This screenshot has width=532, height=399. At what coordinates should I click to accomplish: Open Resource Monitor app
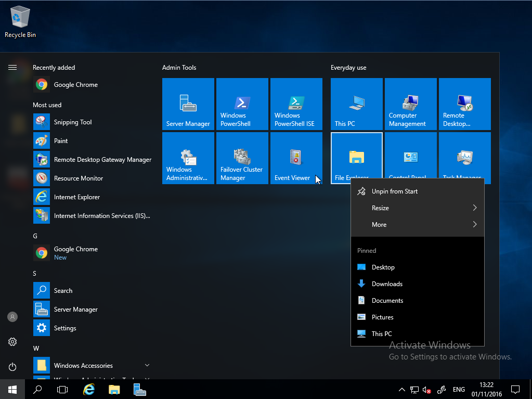pyautogui.click(x=92, y=178)
